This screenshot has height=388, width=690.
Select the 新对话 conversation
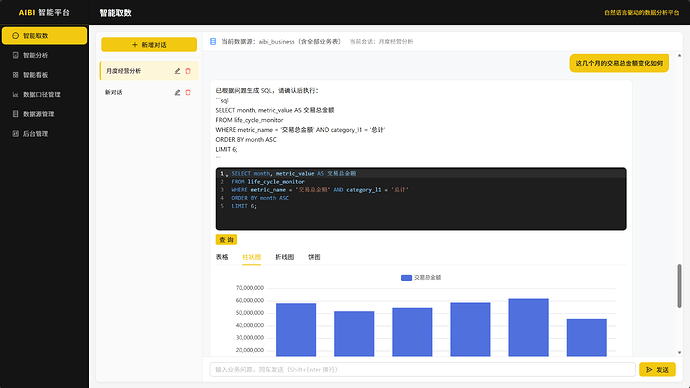tap(149, 92)
